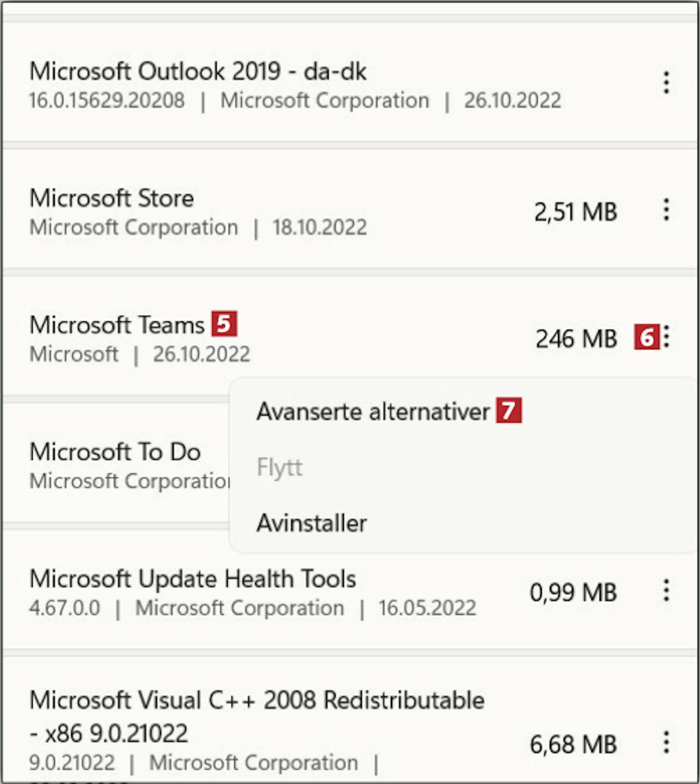This screenshot has width=700, height=784.
Task: Open the more options menu for Microsoft Store
Action: [x=666, y=210]
